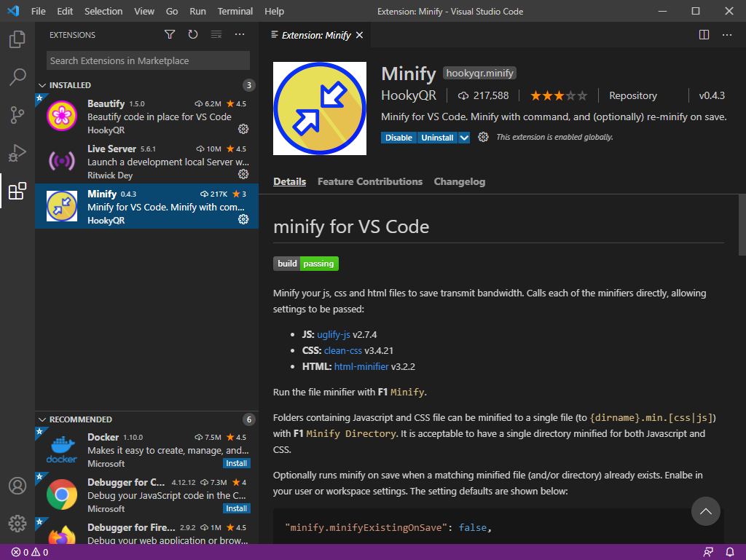The image size is (746, 560).
Task: Open notifications bell in status bar
Action: tap(730, 553)
